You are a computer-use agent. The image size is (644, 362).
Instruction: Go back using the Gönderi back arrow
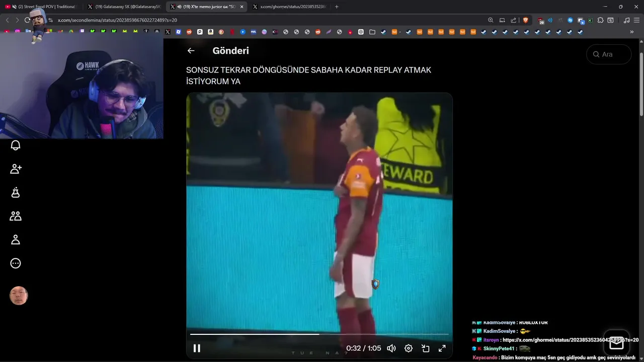(x=191, y=51)
